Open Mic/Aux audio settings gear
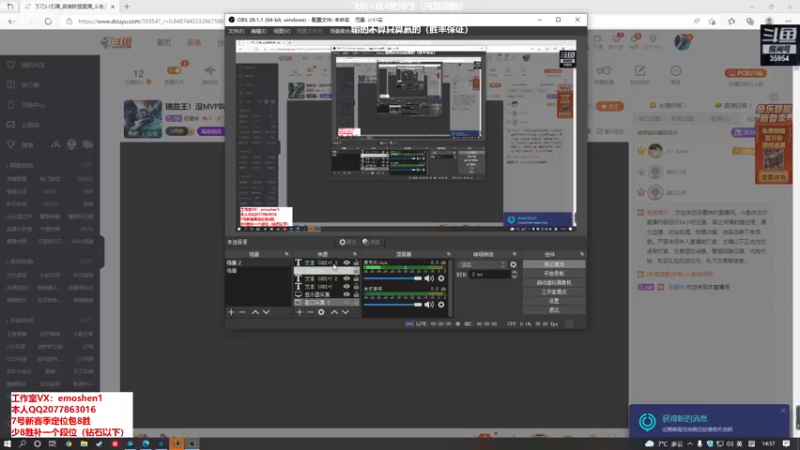Viewport: 800px width, 450px height. click(x=441, y=279)
